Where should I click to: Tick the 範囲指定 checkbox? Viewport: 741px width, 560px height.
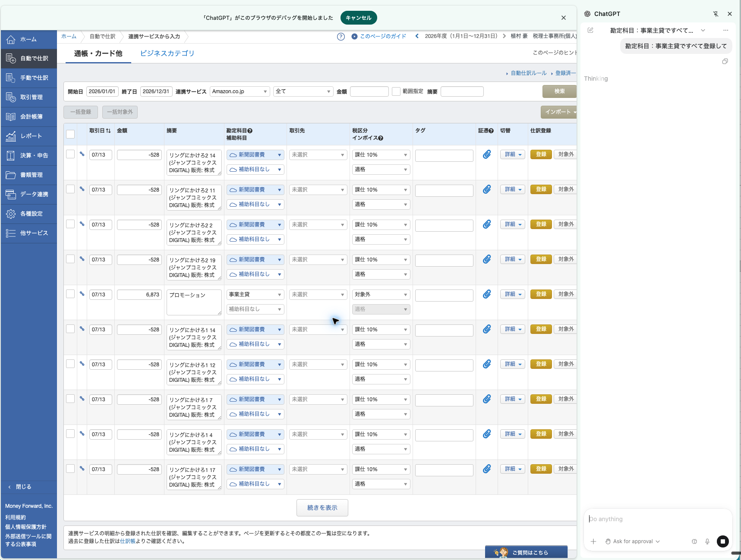point(396,91)
